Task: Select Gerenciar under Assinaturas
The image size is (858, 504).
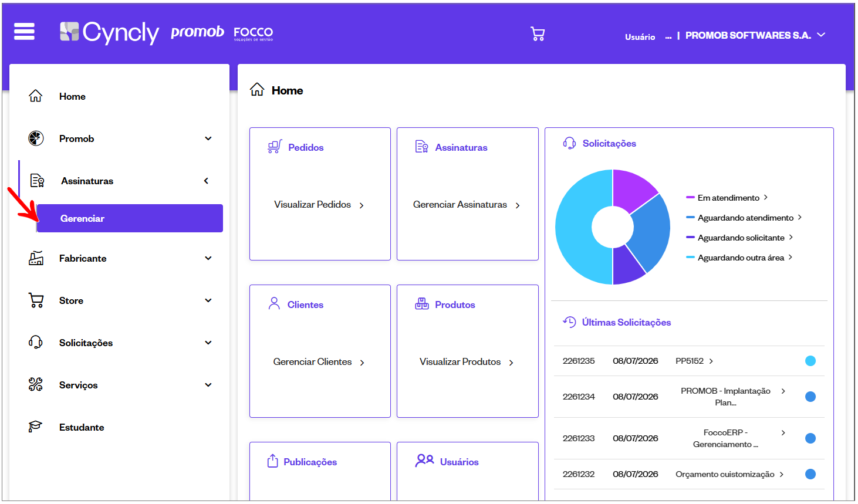Action: point(130,218)
